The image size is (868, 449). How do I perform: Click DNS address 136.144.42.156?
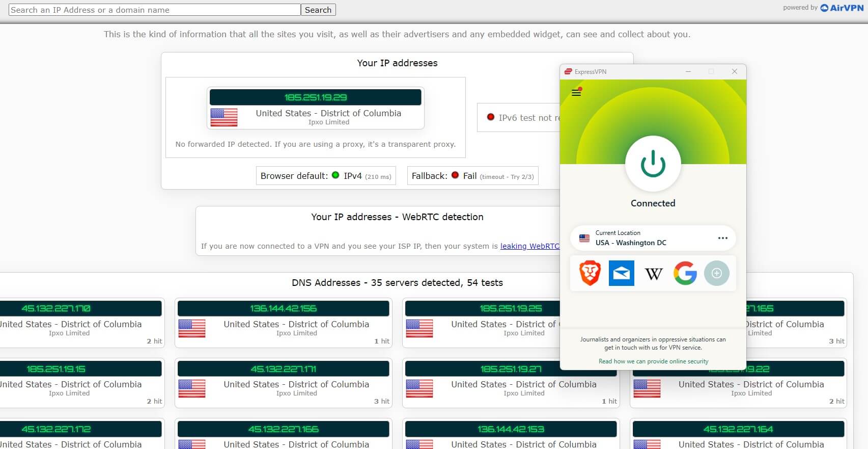pos(284,308)
